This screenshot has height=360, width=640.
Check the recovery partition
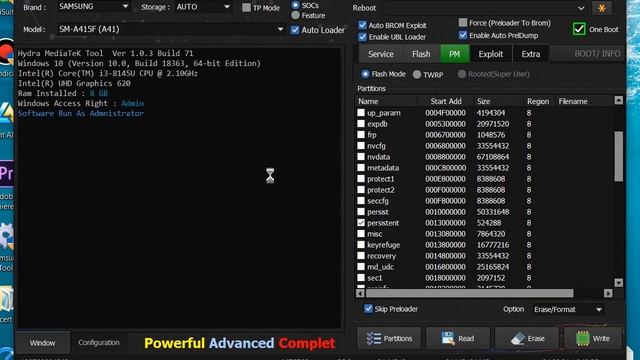(361, 256)
